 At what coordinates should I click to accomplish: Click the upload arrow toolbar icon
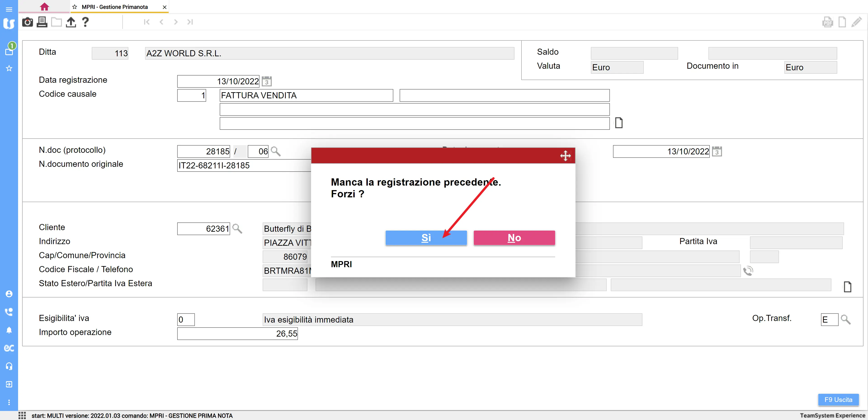pyautogui.click(x=71, y=22)
